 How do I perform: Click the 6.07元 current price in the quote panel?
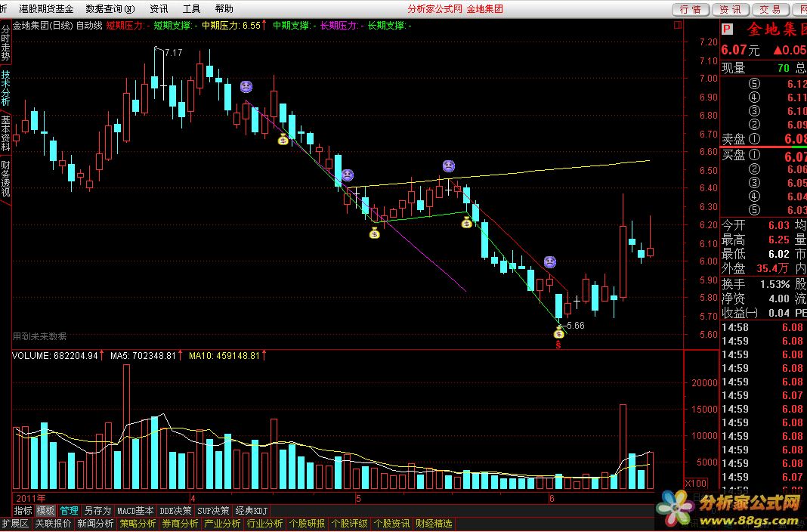[x=740, y=50]
